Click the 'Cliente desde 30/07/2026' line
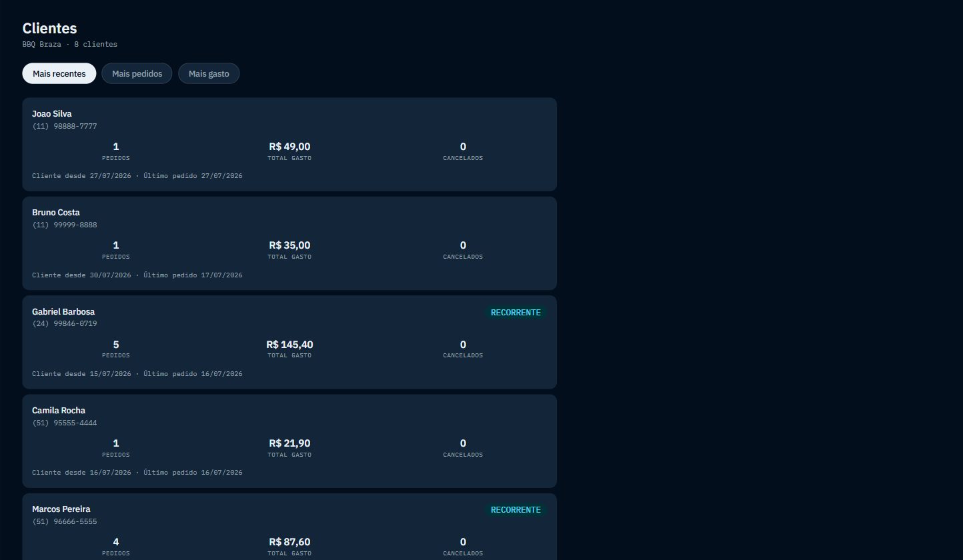The image size is (963, 560). coord(137,275)
